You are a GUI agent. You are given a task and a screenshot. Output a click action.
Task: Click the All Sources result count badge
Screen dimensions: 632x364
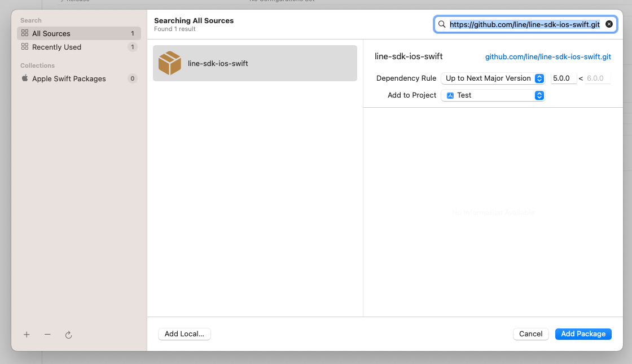[x=132, y=33]
